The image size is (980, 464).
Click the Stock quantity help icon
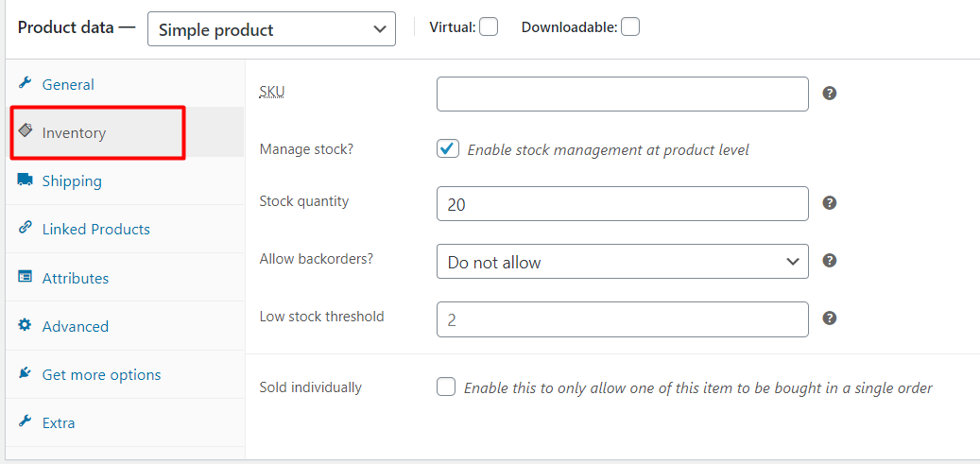(x=830, y=203)
